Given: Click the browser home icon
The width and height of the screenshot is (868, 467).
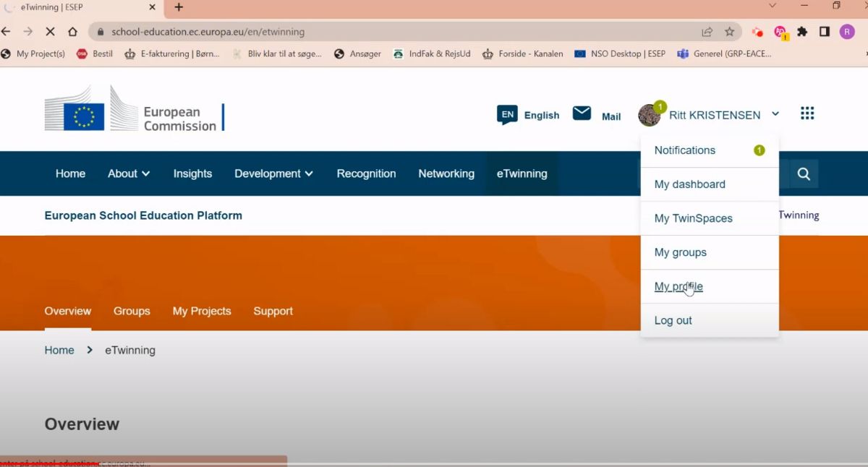Looking at the screenshot, I should click(x=72, y=32).
